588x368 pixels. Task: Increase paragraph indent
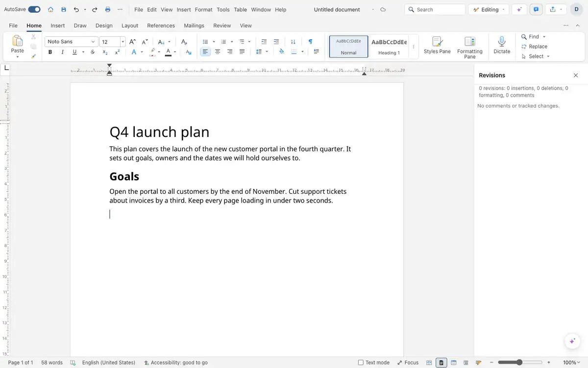(x=276, y=42)
